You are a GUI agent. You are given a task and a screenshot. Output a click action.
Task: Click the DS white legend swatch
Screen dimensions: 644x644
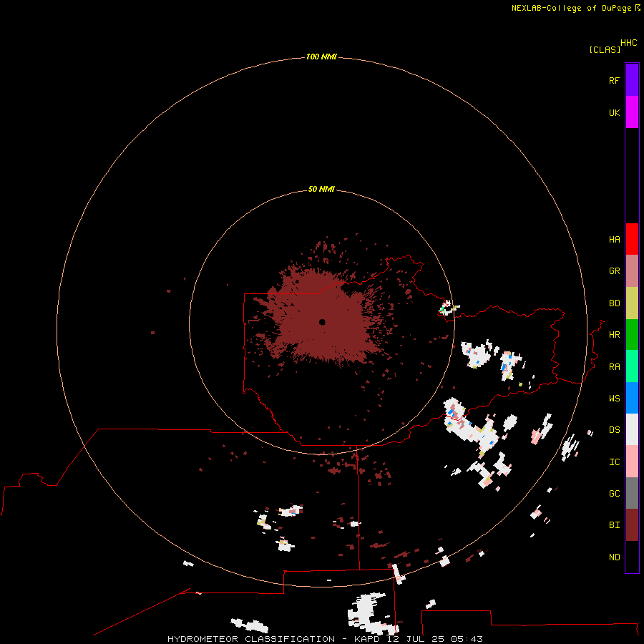[632, 429]
